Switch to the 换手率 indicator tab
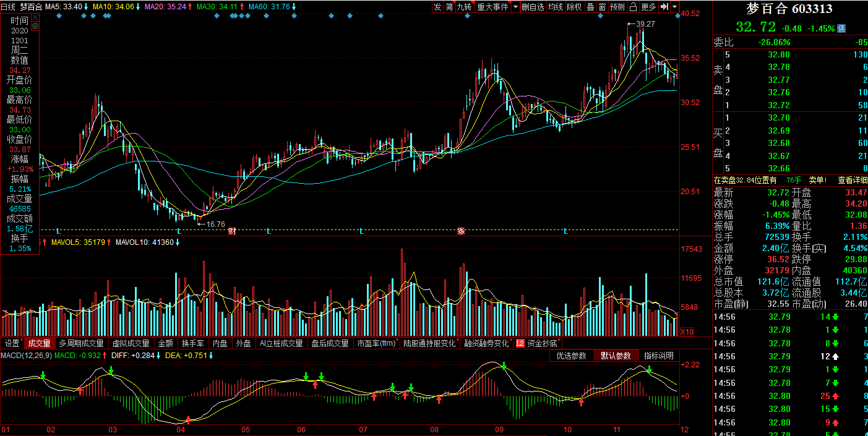This screenshot has height=436, width=868. (192, 343)
